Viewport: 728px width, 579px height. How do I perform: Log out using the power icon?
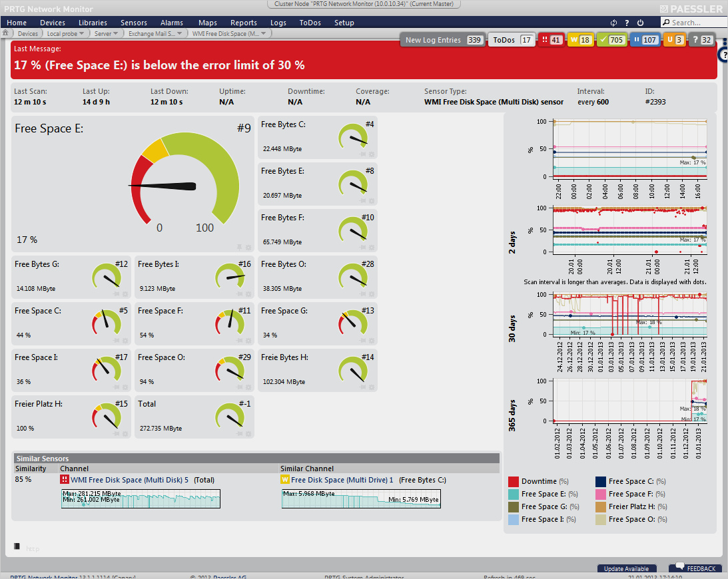tap(640, 23)
